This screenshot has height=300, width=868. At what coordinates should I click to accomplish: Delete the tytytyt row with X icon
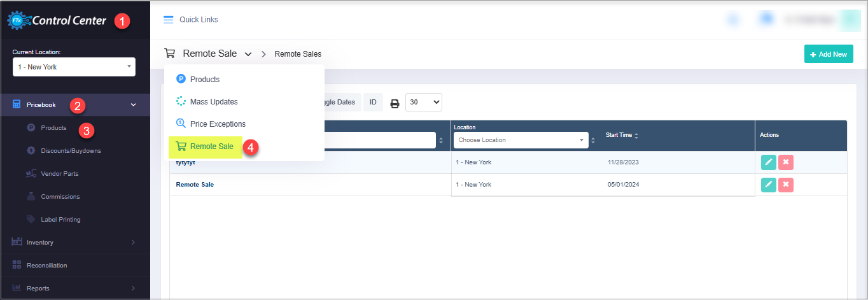point(786,162)
